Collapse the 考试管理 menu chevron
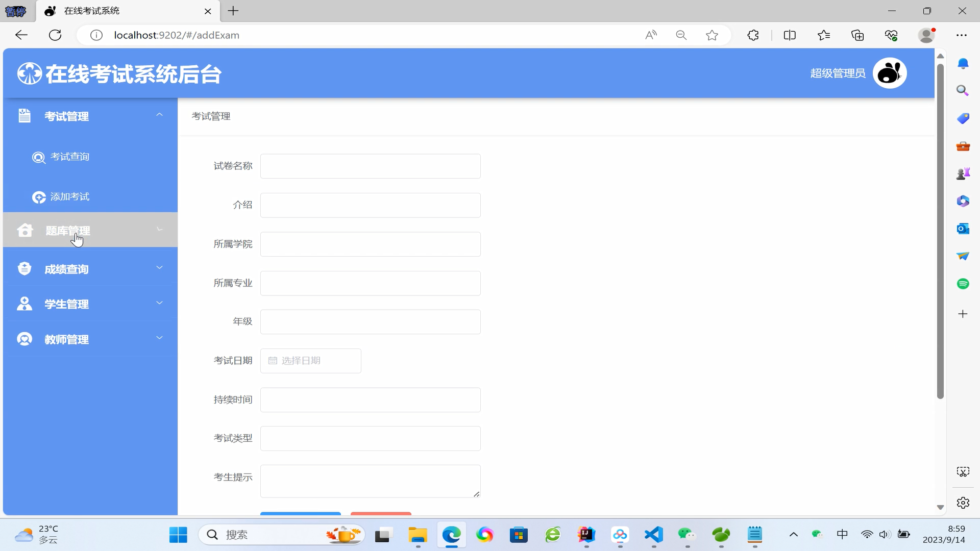 pyautogui.click(x=159, y=115)
